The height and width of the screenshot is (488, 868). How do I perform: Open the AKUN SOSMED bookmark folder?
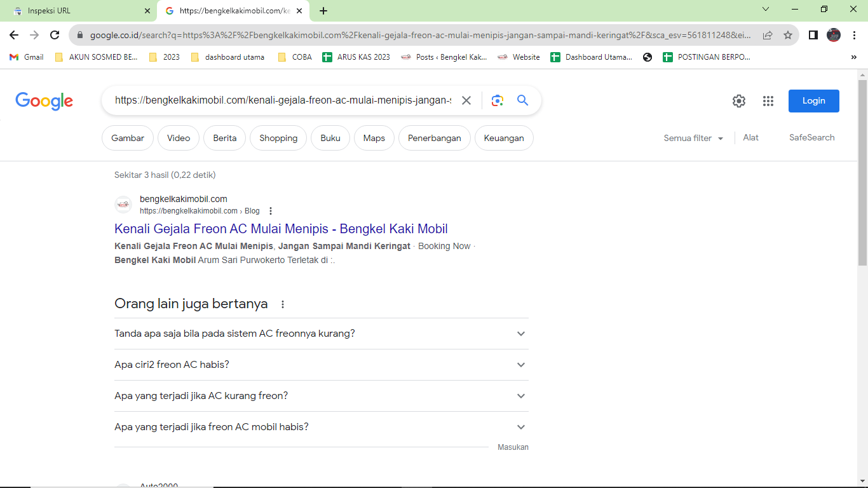[x=97, y=57]
